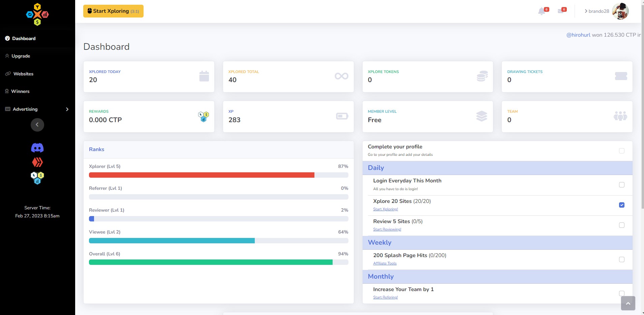Open the Hive logo link
Screen dimensions: 644x315
tap(37, 162)
